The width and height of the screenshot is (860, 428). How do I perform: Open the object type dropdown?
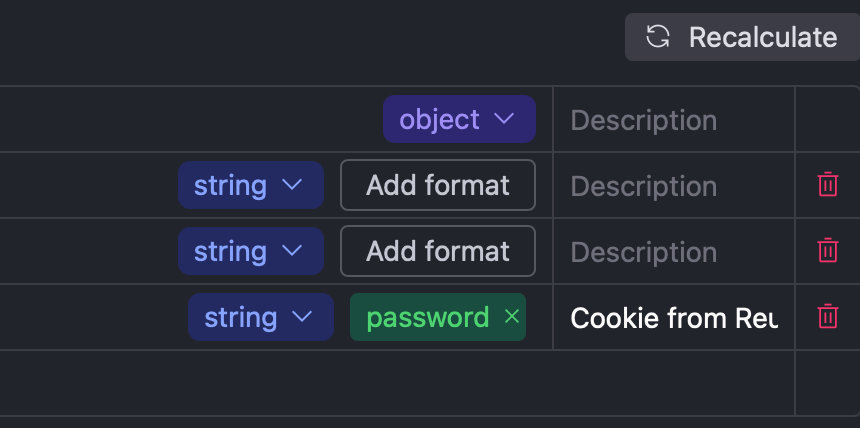click(458, 120)
